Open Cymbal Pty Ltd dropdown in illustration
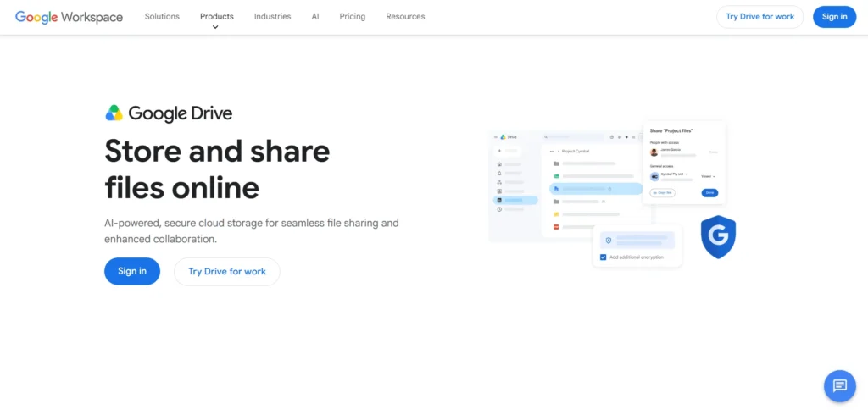The image size is (868, 415). tap(674, 174)
